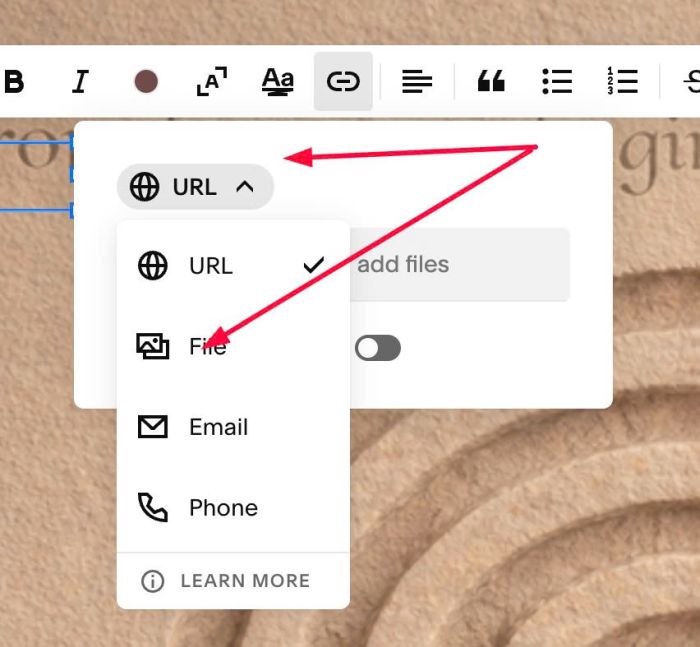Viewport: 700px width, 647px height.
Task: Click the link field showing 'add files'
Action: pyautogui.click(x=459, y=264)
